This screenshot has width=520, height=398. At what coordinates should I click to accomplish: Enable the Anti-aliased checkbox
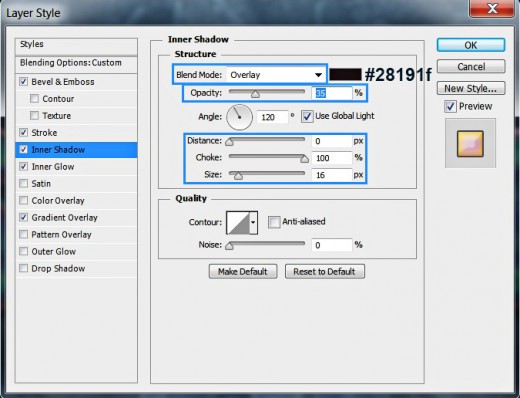point(274,222)
